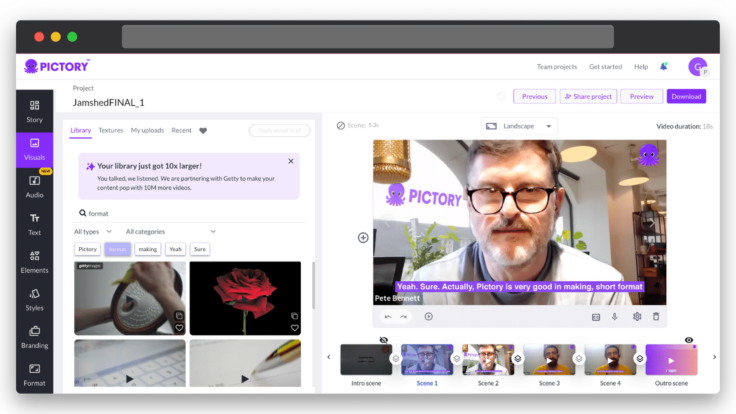736x414 pixels.
Task: Switch to the My uploads tab
Action: [147, 130]
